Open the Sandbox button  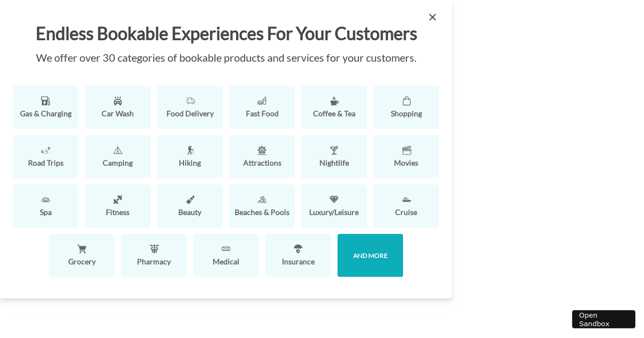603,319
